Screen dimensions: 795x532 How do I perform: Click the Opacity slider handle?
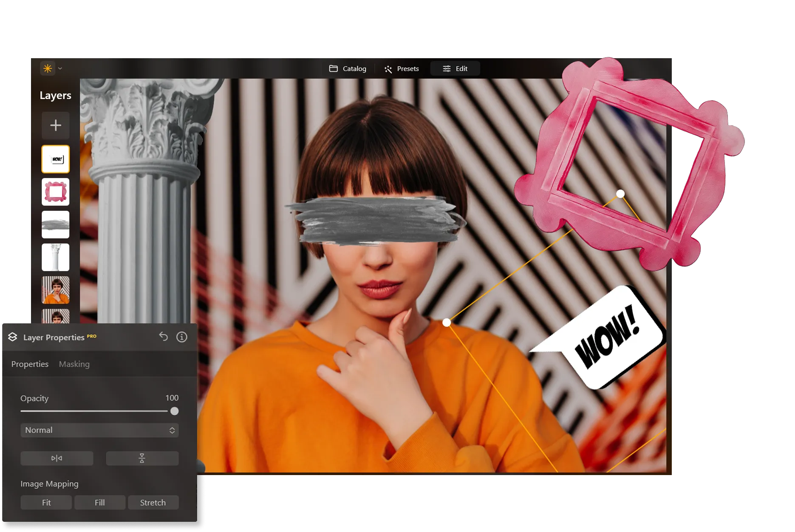[x=174, y=411]
